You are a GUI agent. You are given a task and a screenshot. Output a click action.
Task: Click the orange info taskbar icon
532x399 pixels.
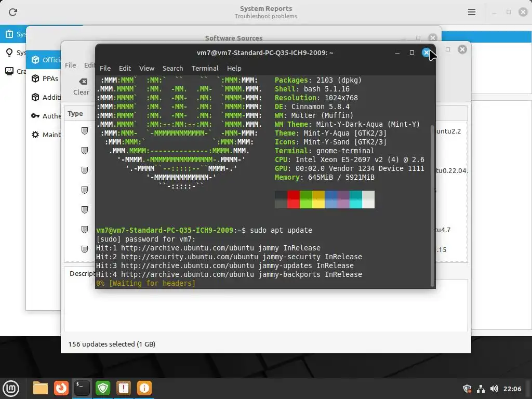pos(144,388)
